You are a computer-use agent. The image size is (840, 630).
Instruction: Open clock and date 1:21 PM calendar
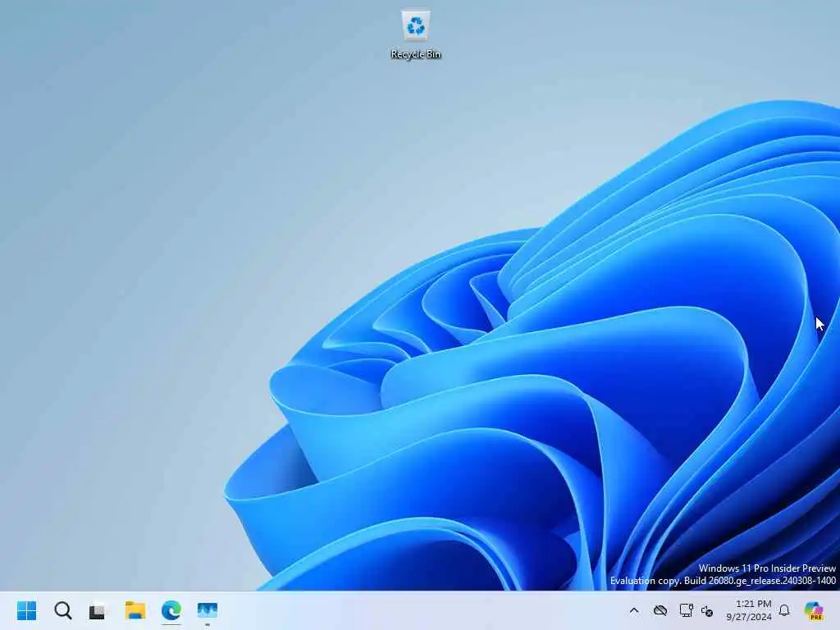pos(748,610)
